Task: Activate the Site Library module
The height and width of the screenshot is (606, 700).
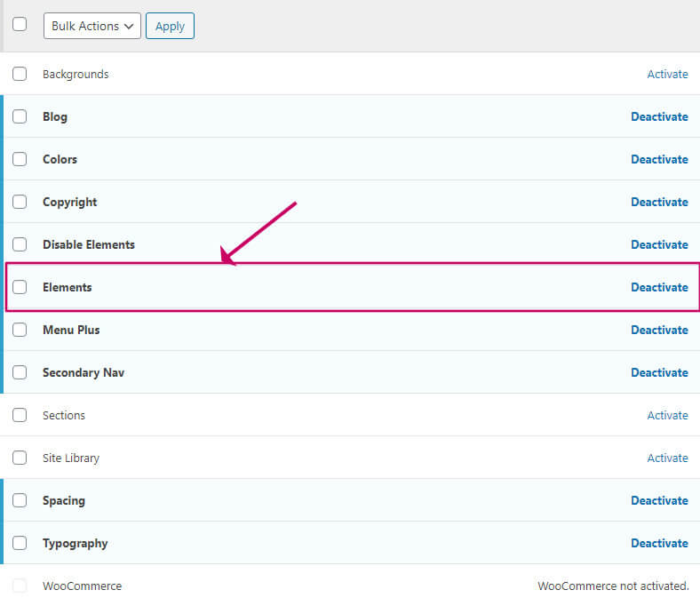Action: click(667, 458)
